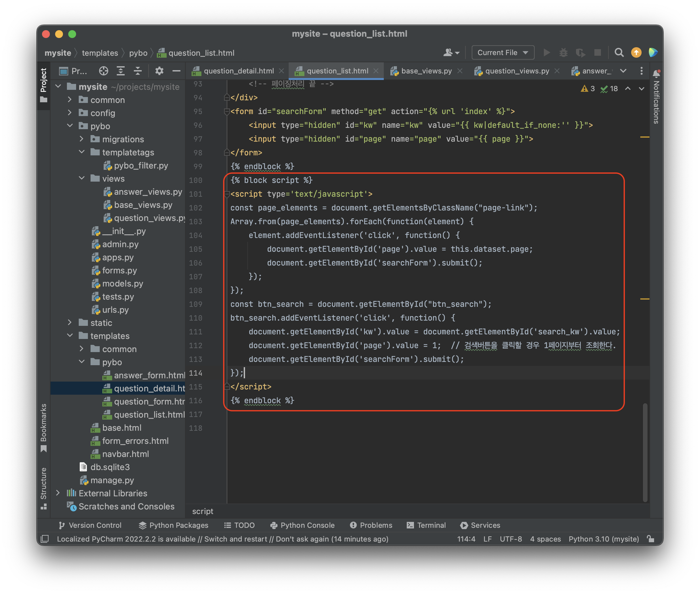700x594 pixels.
Task: Click the Debug bug icon
Action: click(563, 52)
